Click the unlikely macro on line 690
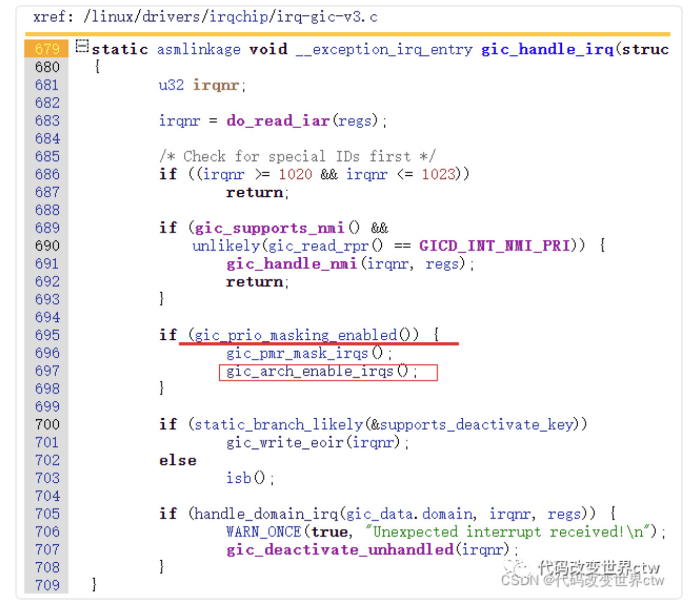 [226, 246]
